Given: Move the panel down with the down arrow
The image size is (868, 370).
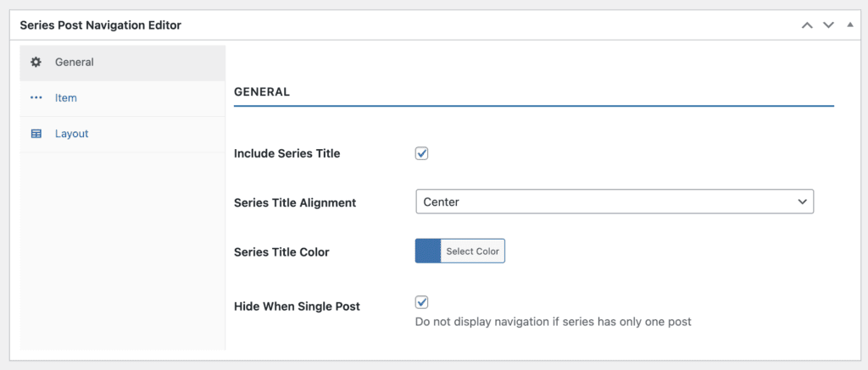Looking at the screenshot, I should tap(828, 25).
